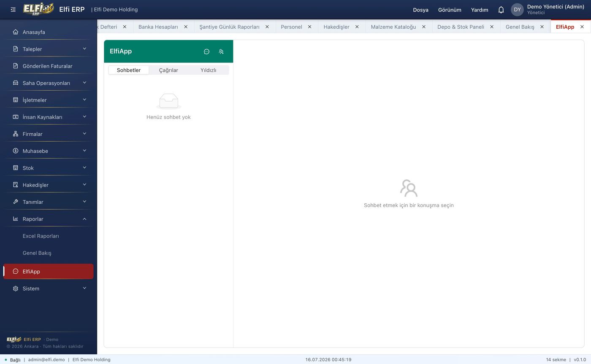Click the Saha Operasyonları vehicle icon

click(x=16, y=83)
